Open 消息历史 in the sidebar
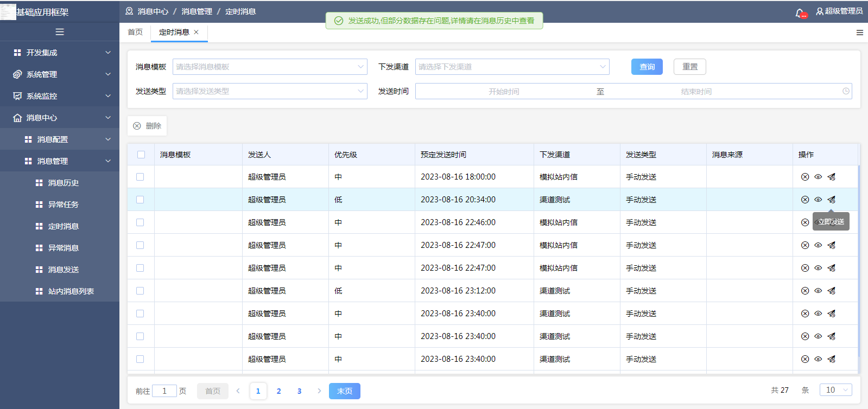The height and width of the screenshot is (409, 868). coord(60,183)
